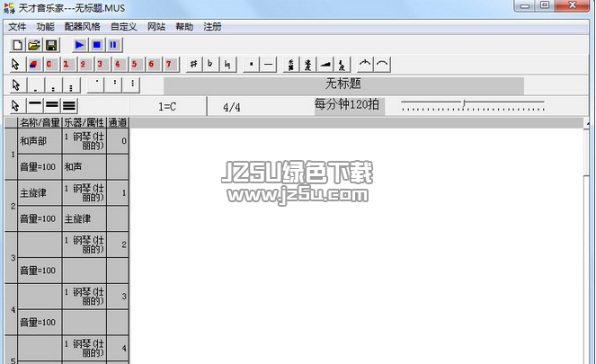Save the current score

(51, 45)
